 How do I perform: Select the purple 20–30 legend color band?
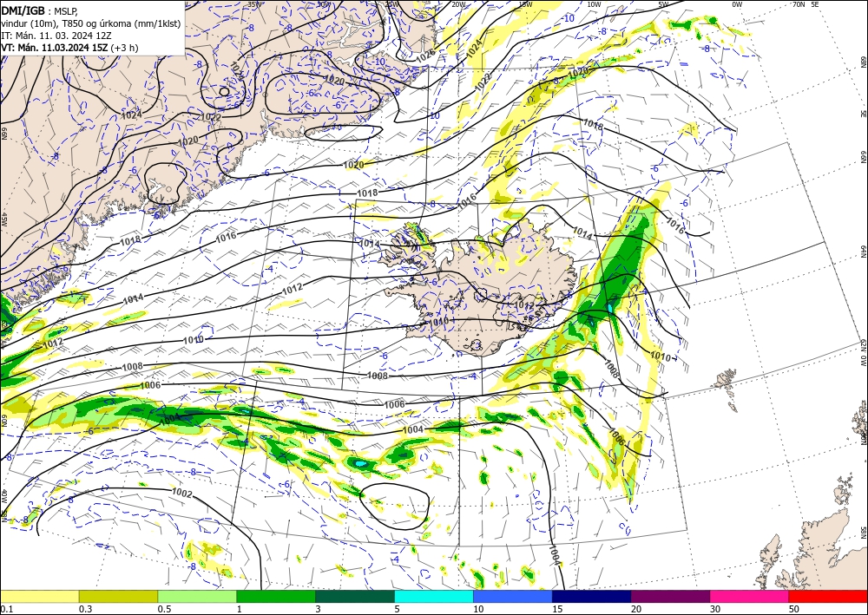pyautogui.click(x=670, y=596)
